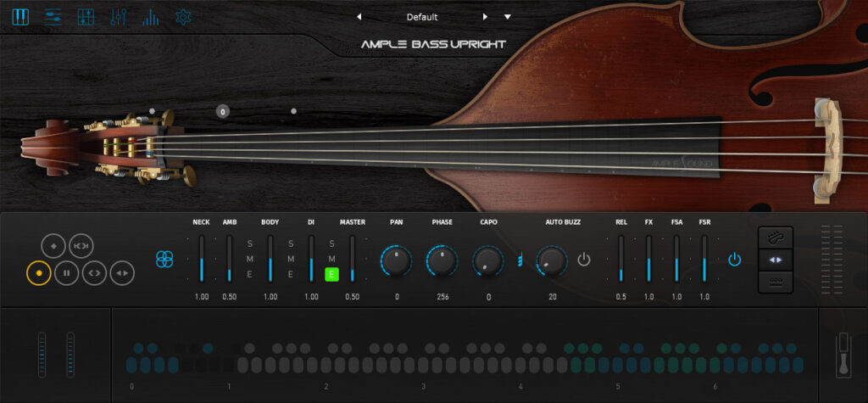Click PHASE value 256

point(442,297)
